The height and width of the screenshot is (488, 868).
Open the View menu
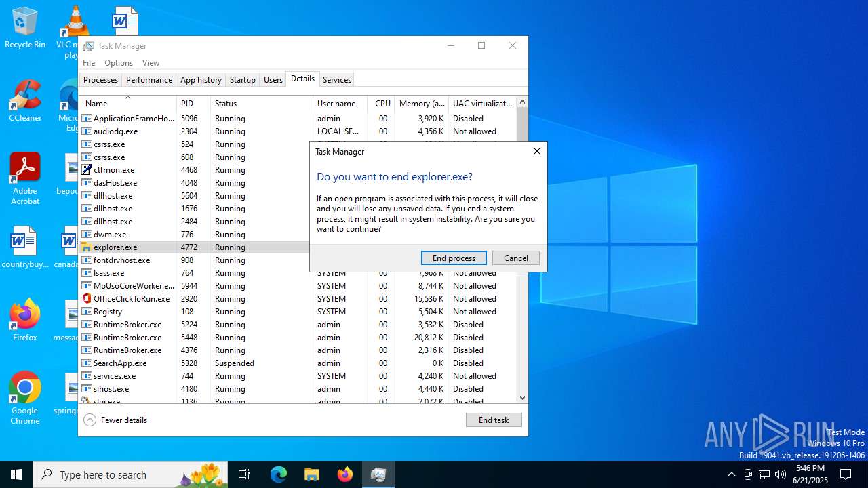click(x=151, y=63)
